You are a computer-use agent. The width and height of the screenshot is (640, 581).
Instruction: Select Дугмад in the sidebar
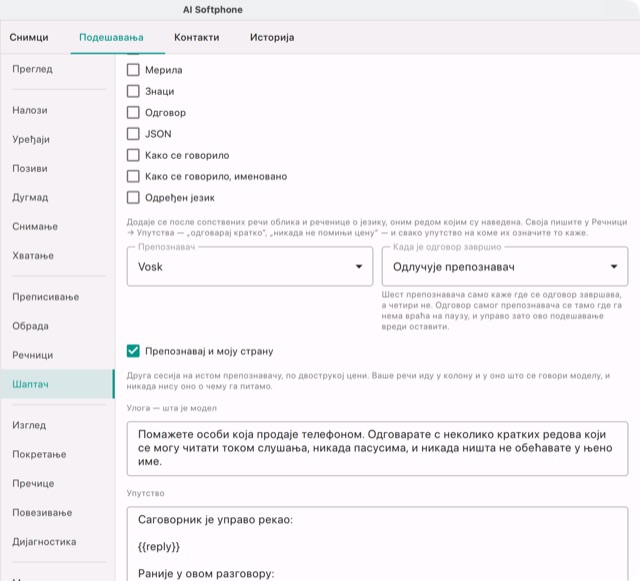pyautogui.click(x=57, y=198)
